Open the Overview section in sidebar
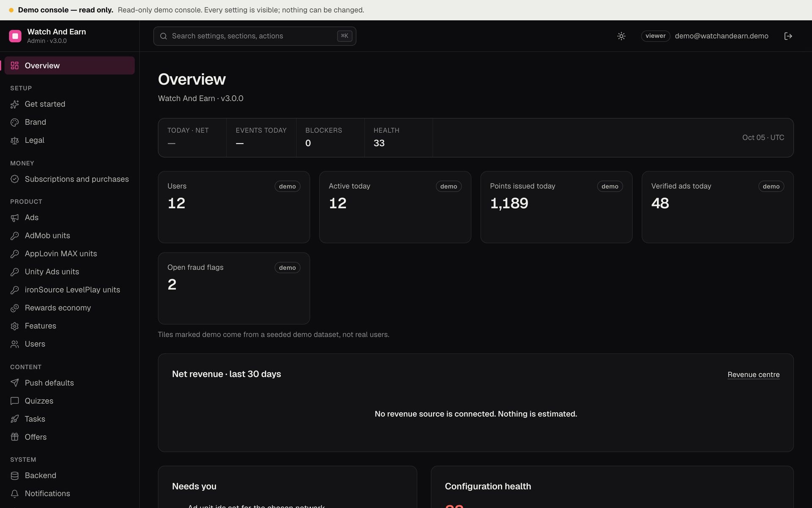Screen dimensions: 812x508 point(70,66)
